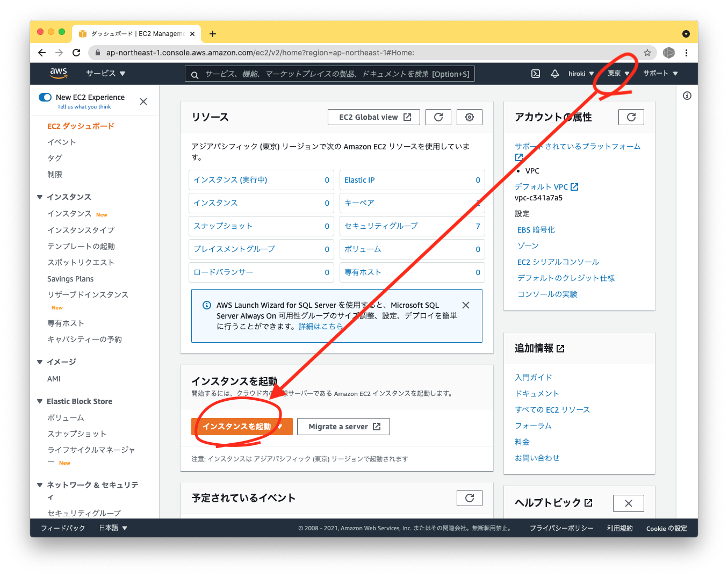The image size is (728, 577).
Task: Click フィードバック in the footer
Action: [x=63, y=528]
